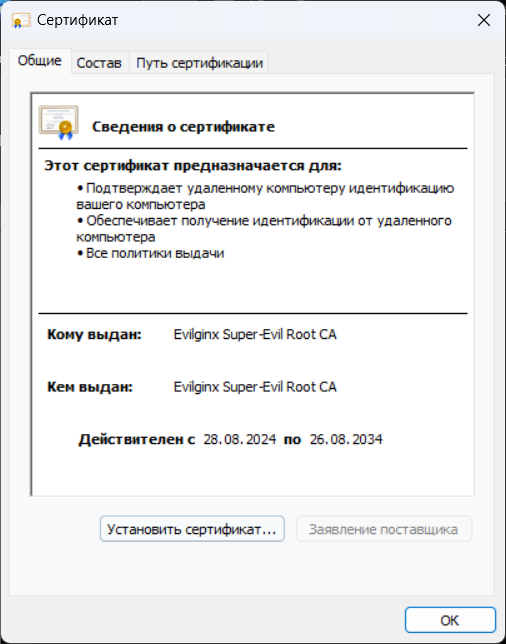The height and width of the screenshot is (644, 506).
Task: Switch to the Состав tab
Action: pos(99,63)
